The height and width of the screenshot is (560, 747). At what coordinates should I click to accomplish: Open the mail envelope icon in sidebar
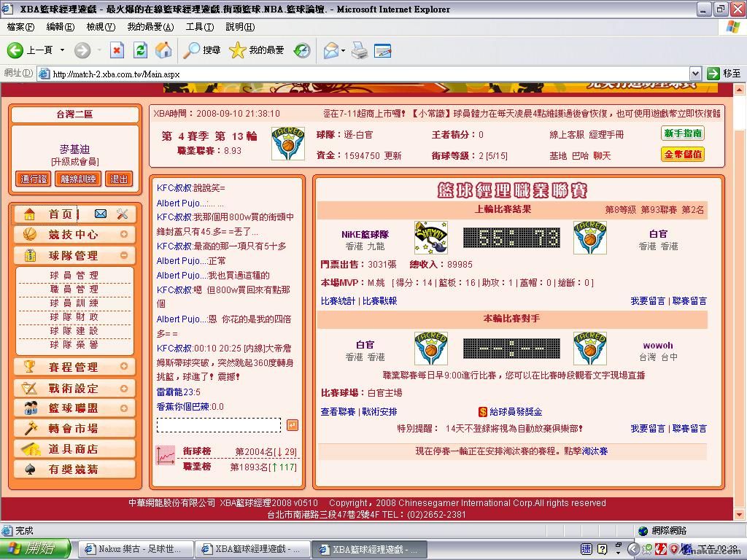101,214
